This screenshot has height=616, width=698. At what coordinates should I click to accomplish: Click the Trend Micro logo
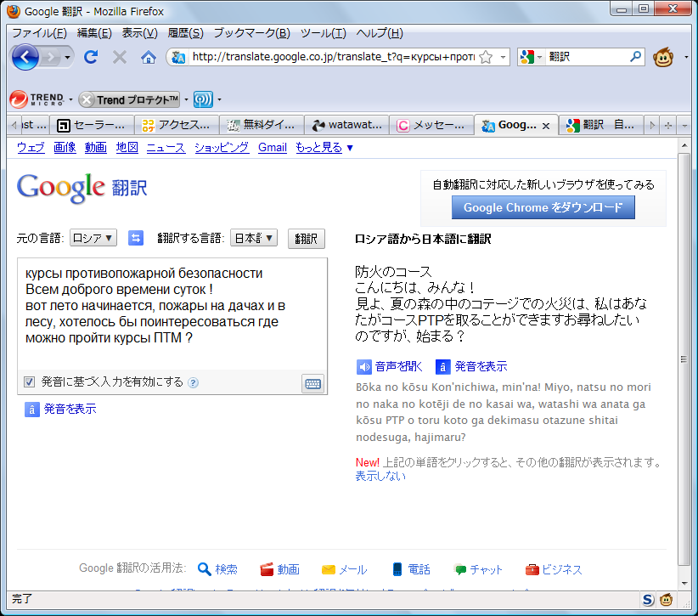(37, 99)
